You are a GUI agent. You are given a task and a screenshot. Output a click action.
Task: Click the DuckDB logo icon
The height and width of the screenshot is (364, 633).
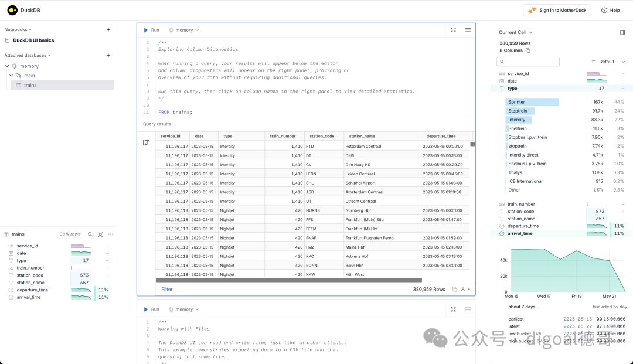(12, 10)
